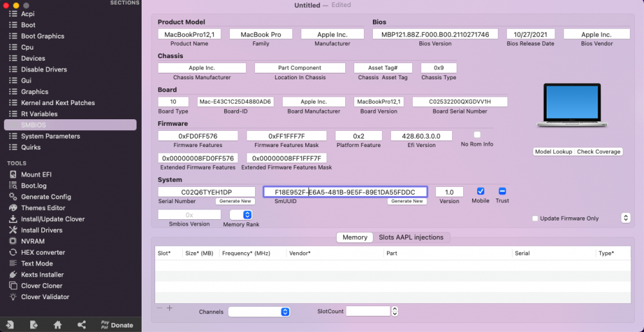This screenshot has width=644, height=332.
Task: Click the Model Lookup button
Action: (553, 151)
